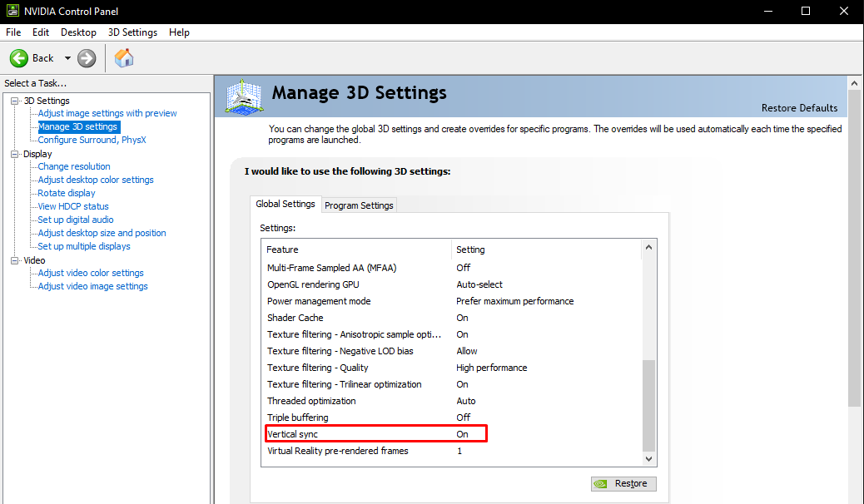The height and width of the screenshot is (504, 864).
Task: Open the 3D Settings menu
Action: click(132, 32)
